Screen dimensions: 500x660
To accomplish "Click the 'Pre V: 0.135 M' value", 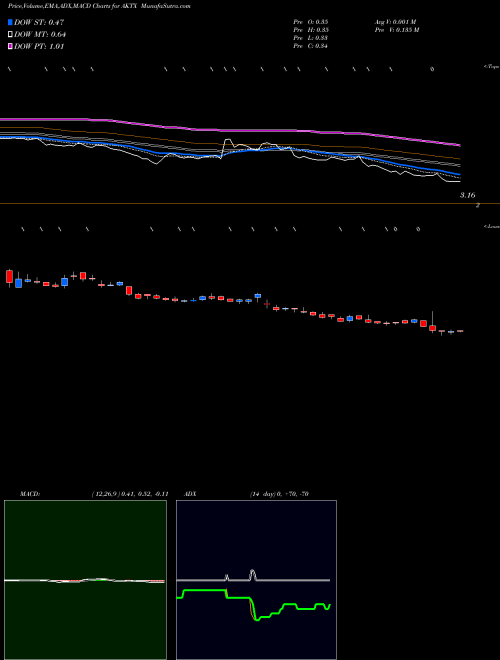I will click(396, 30).
